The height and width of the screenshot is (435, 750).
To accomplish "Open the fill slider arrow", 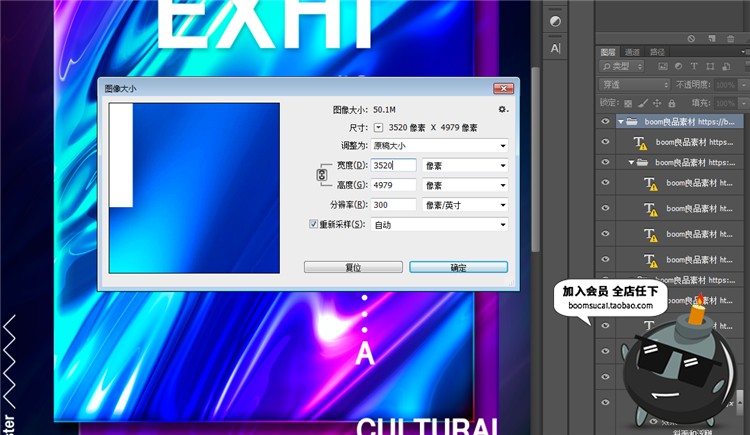I will click(x=743, y=103).
